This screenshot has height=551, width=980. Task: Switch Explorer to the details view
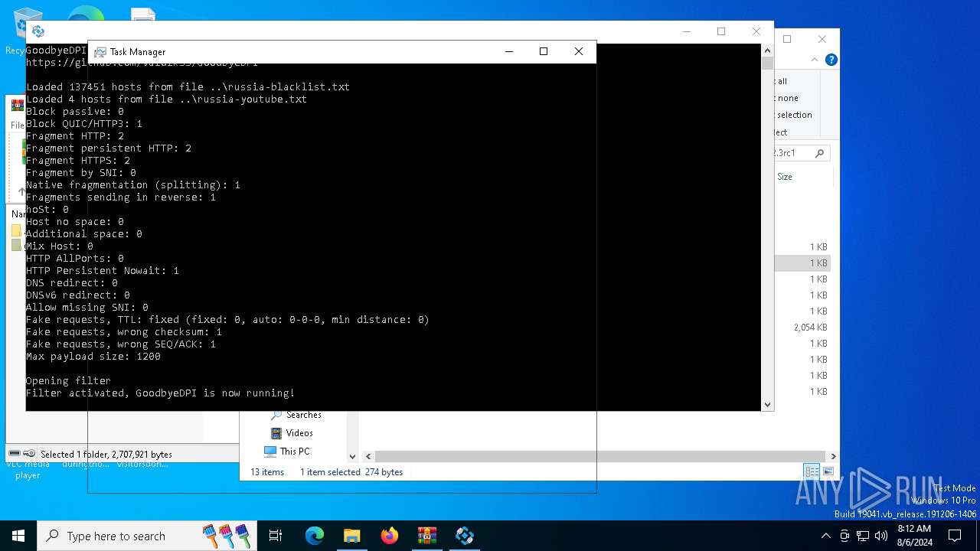coord(811,471)
